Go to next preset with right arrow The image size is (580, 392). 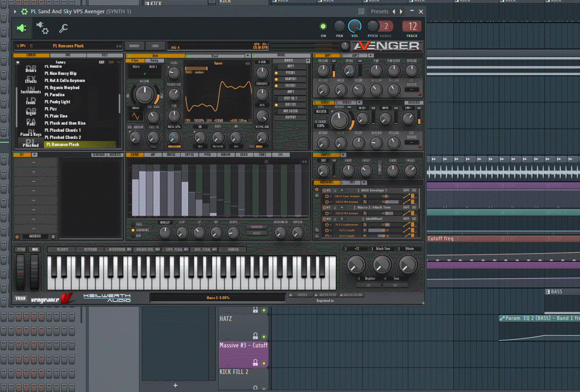pos(401,11)
